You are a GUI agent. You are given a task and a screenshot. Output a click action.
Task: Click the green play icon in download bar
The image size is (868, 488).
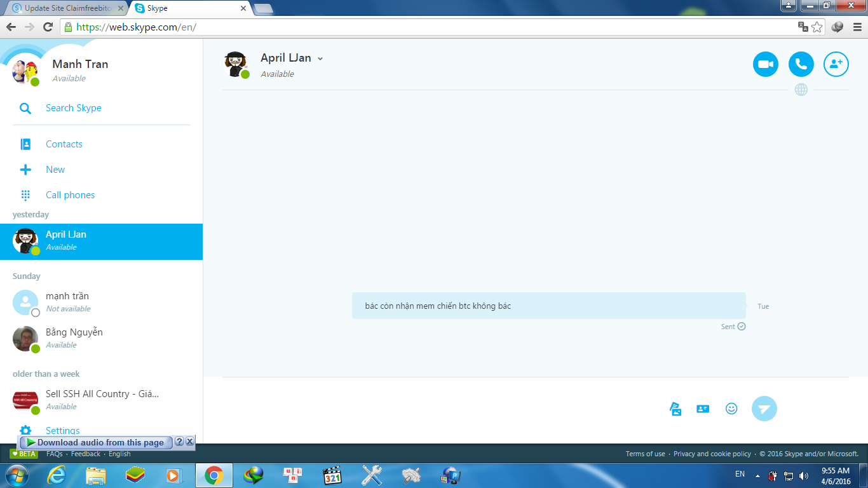(31, 442)
